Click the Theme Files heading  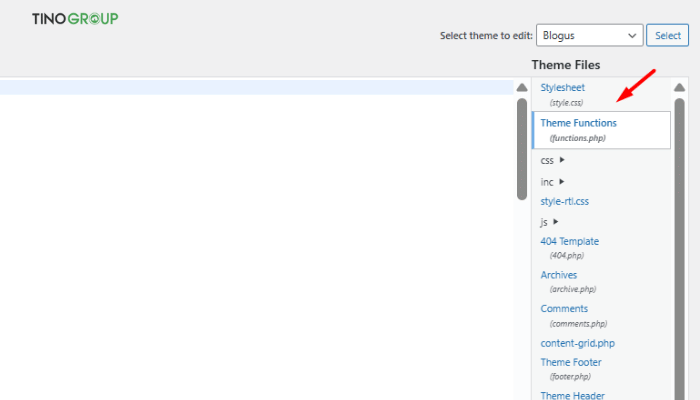coord(566,65)
